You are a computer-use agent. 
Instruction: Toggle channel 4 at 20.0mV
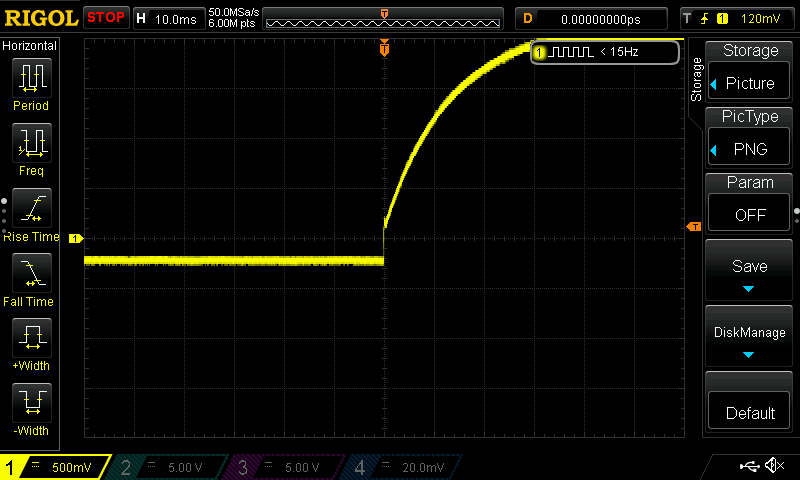point(403,467)
